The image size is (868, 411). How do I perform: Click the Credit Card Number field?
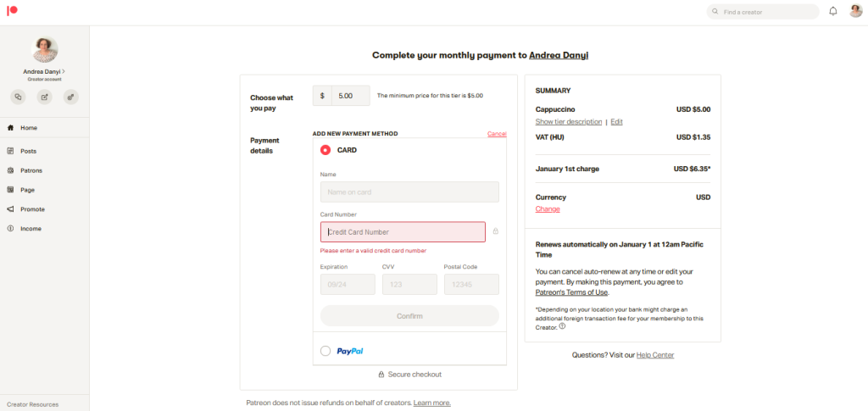pos(403,232)
